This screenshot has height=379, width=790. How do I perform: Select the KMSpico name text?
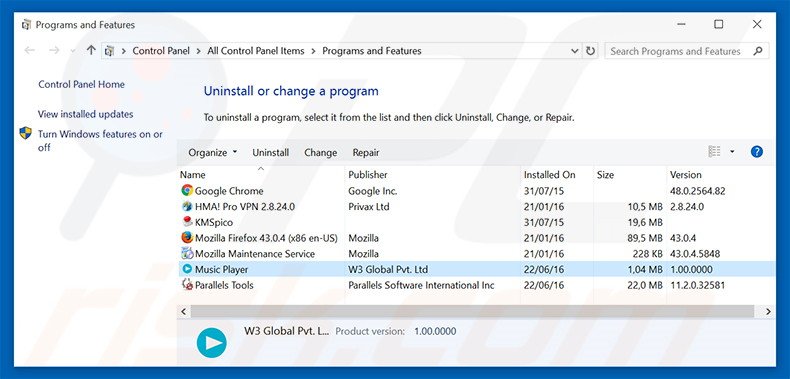[214, 222]
